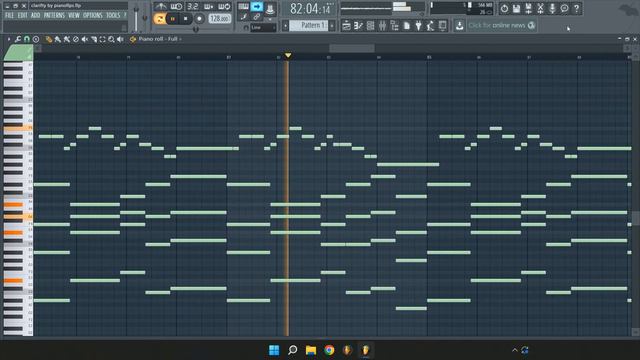Select the Slice tool
640x360 pixels.
[93, 39]
